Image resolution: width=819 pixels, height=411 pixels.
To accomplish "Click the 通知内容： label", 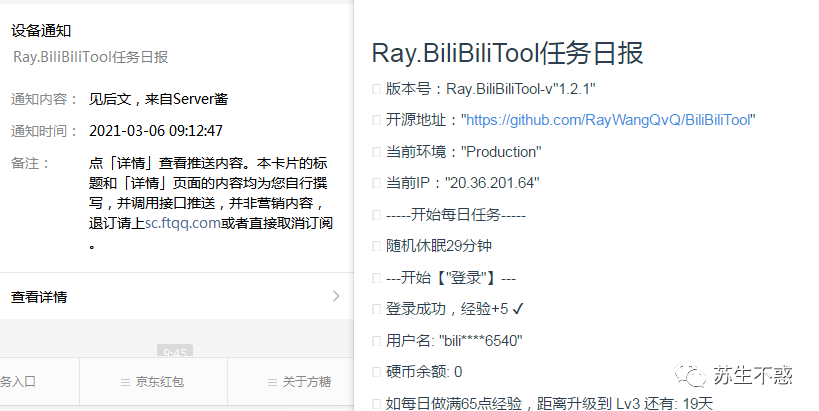I will [44, 99].
